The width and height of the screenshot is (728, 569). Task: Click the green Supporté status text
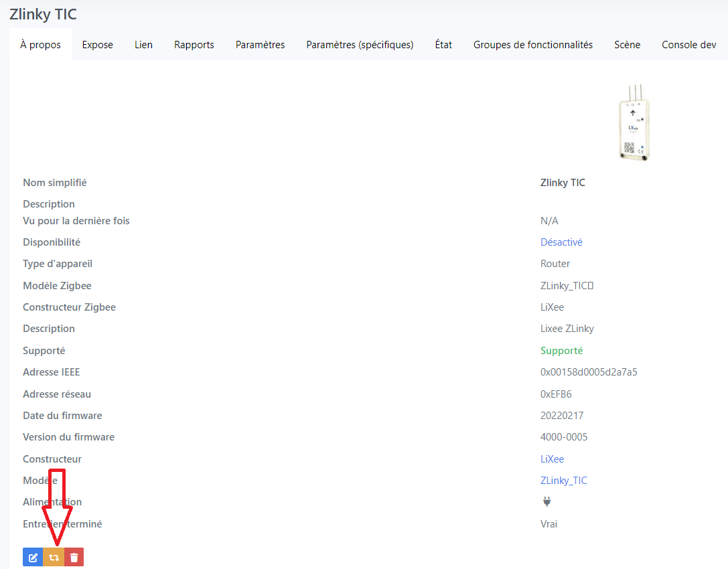561,350
